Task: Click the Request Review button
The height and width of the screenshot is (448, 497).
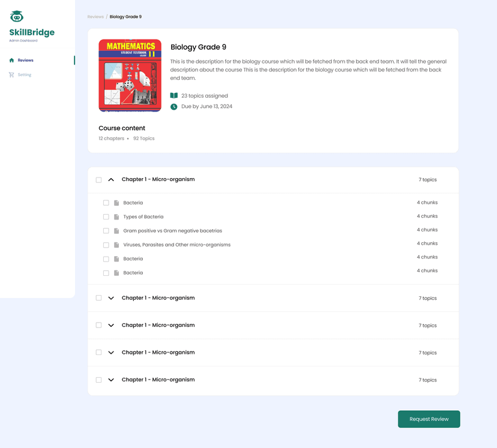Action: (429, 419)
